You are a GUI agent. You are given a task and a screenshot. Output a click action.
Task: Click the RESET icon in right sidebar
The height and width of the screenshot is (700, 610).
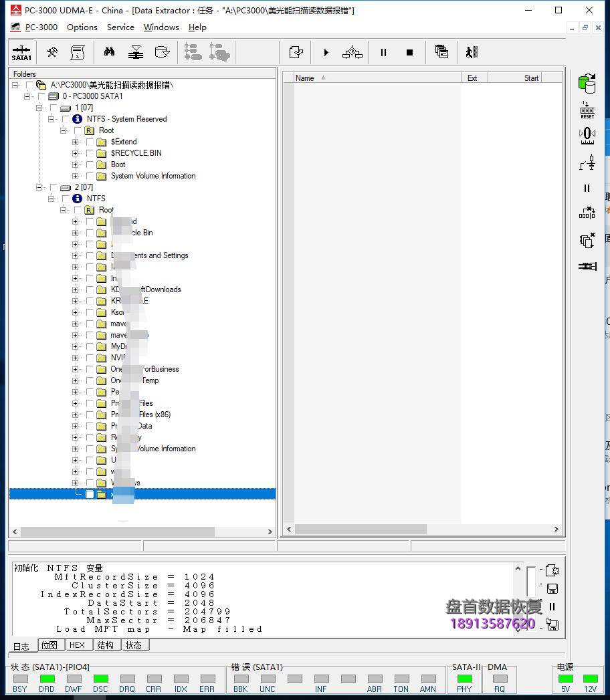coord(587,110)
